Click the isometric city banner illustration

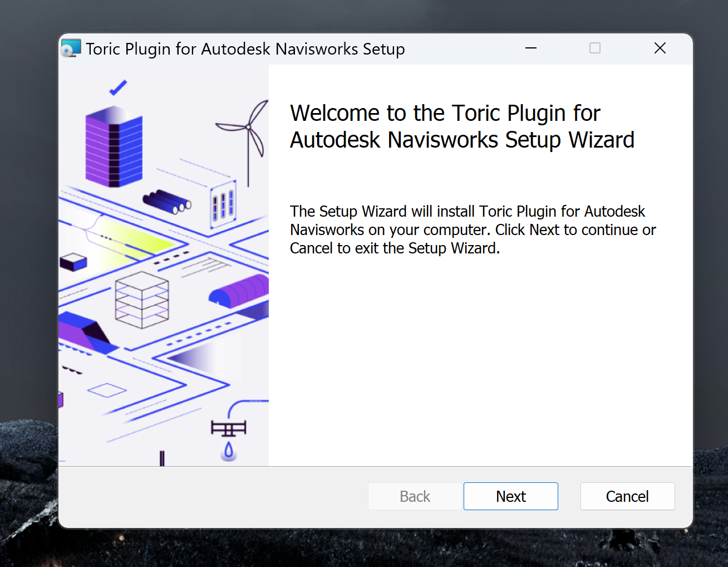[164, 265]
